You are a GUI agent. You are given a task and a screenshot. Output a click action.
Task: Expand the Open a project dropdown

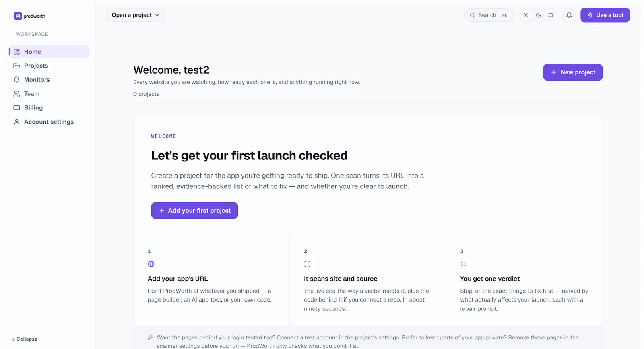click(x=136, y=15)
